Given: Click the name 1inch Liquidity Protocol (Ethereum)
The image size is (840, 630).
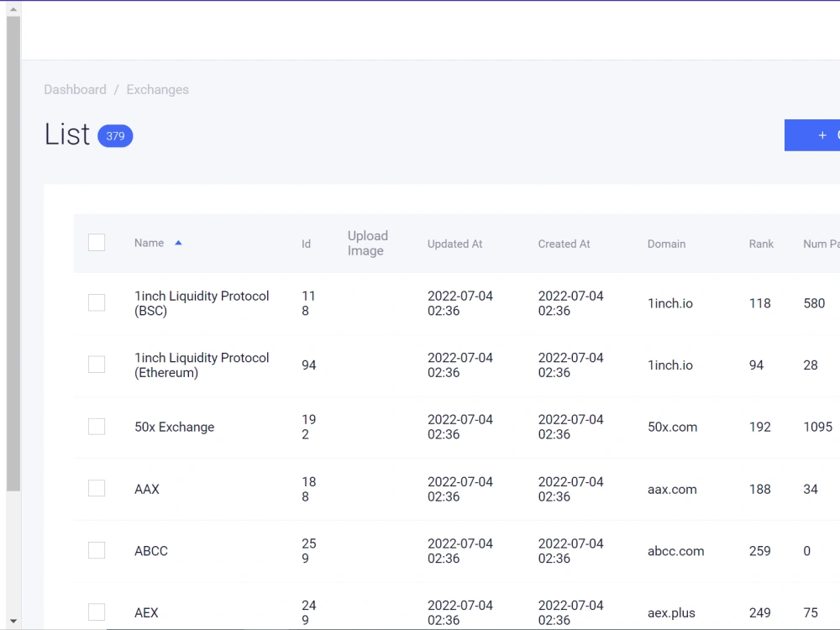Looking at the screenshot, I should pos(202,365).
